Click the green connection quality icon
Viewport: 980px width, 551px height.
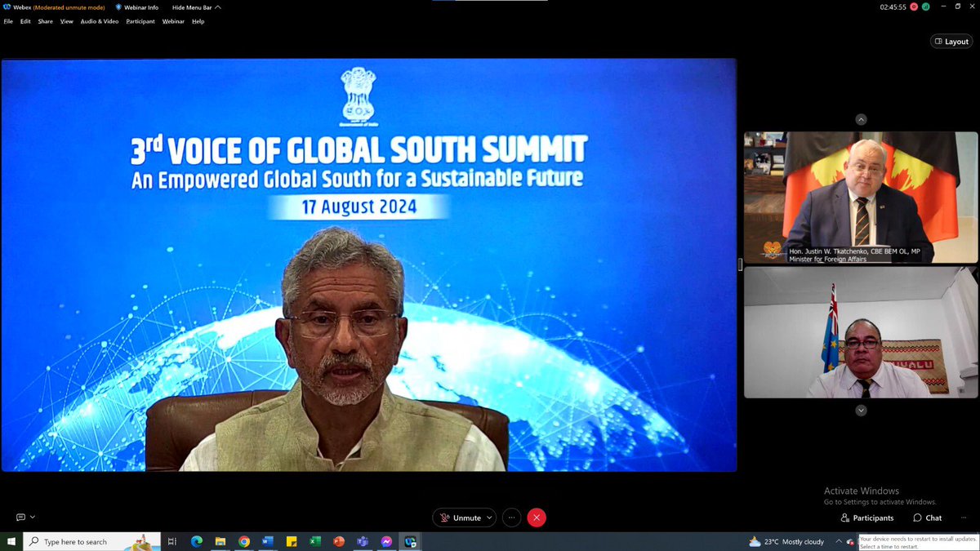[926, 7]
